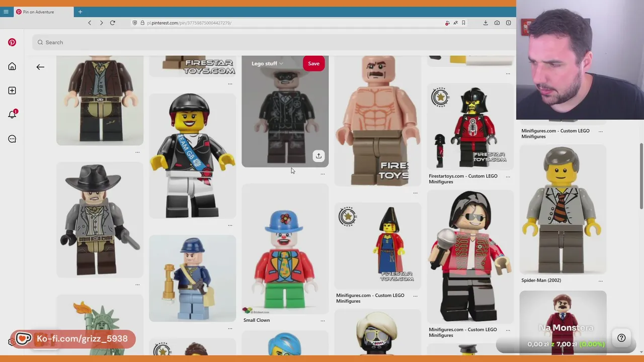Open Minifigures.com link under the singer pin
This screenshot has height=362, width=644.
463,332
